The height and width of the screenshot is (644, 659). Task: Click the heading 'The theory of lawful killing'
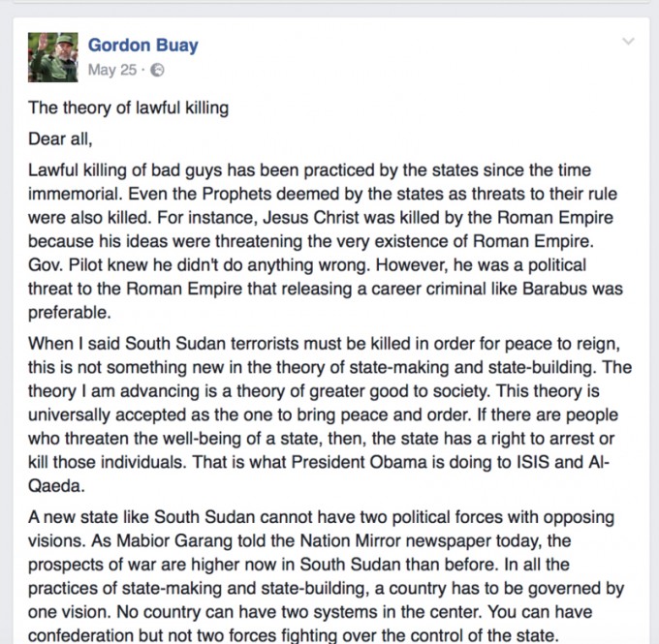point(129,107)
